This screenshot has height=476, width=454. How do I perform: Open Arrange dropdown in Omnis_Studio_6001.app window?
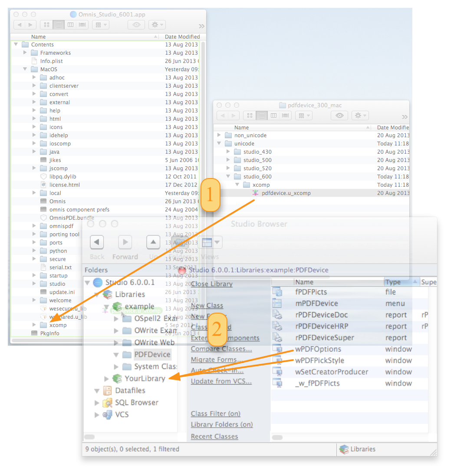[101, 25]
